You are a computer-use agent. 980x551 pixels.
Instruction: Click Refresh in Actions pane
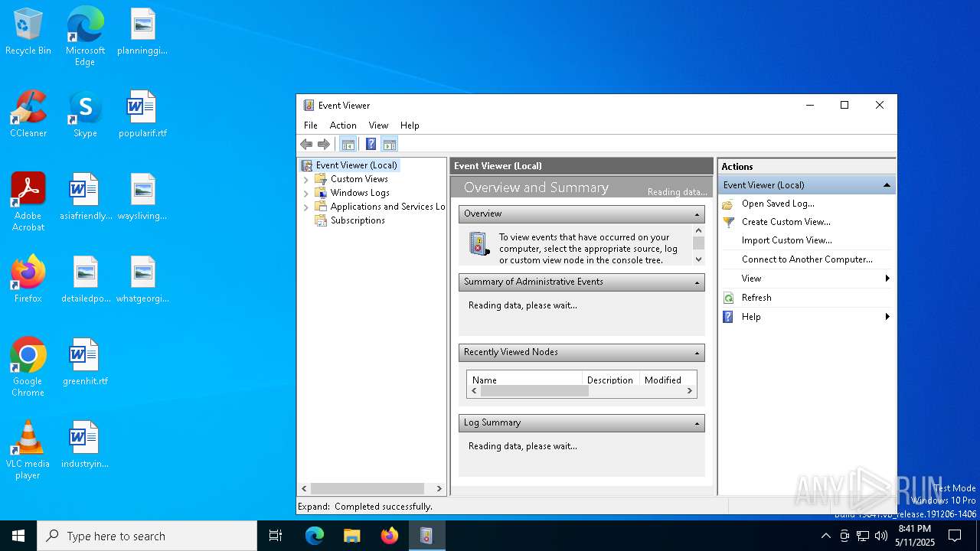coord(756,298)
